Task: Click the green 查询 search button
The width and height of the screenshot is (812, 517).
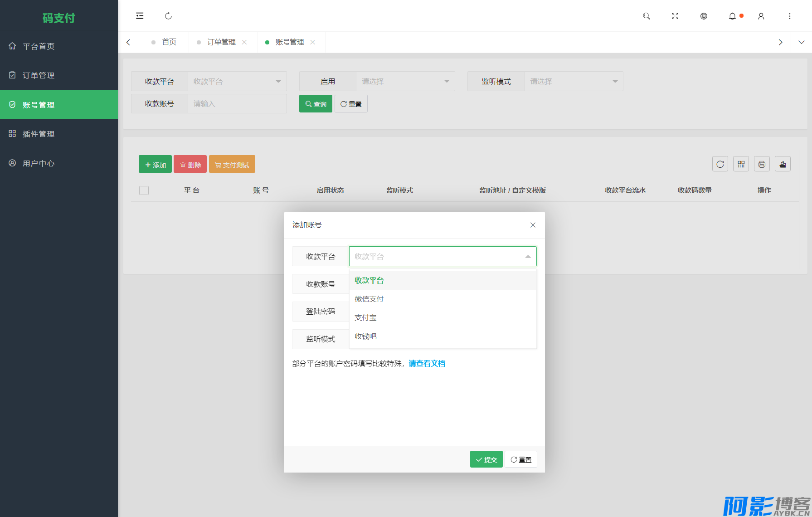Action: 316,104
